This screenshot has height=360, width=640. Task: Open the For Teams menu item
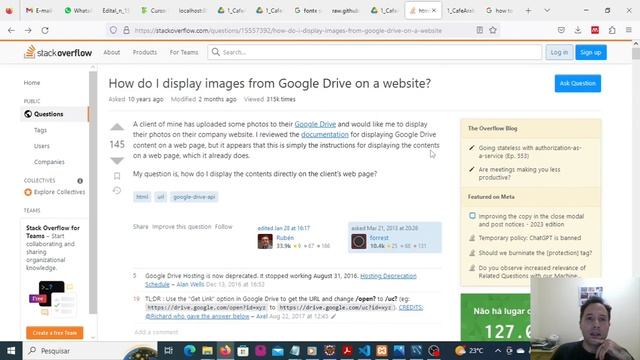coord(184,52)
